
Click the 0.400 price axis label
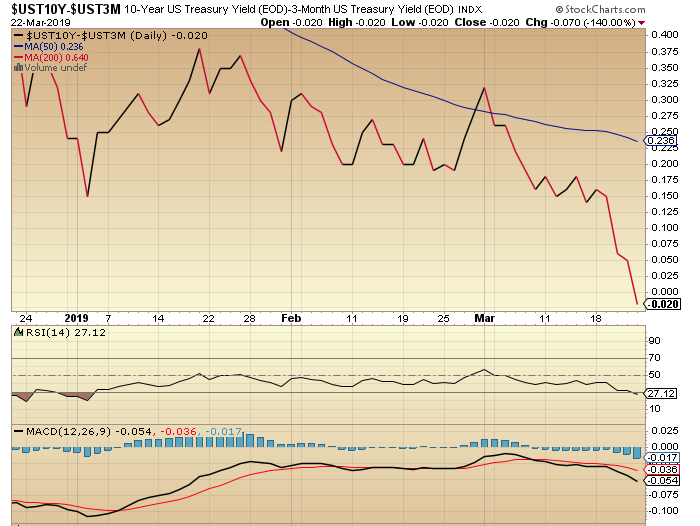click(x=665, y=35)
